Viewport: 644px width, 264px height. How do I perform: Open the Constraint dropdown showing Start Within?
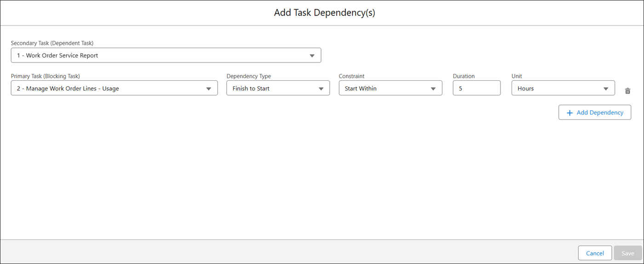point(391,88)
